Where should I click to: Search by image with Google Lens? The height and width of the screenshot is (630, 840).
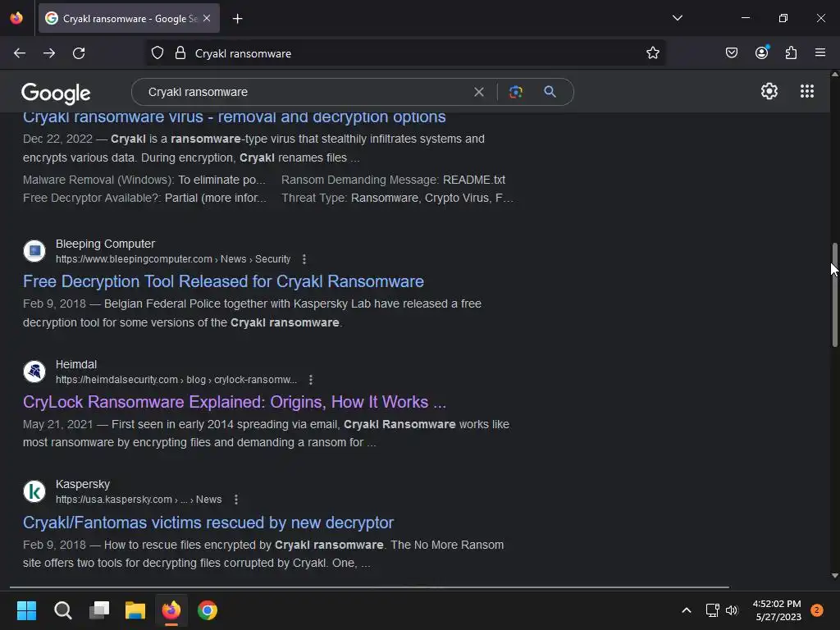(515, 92)
